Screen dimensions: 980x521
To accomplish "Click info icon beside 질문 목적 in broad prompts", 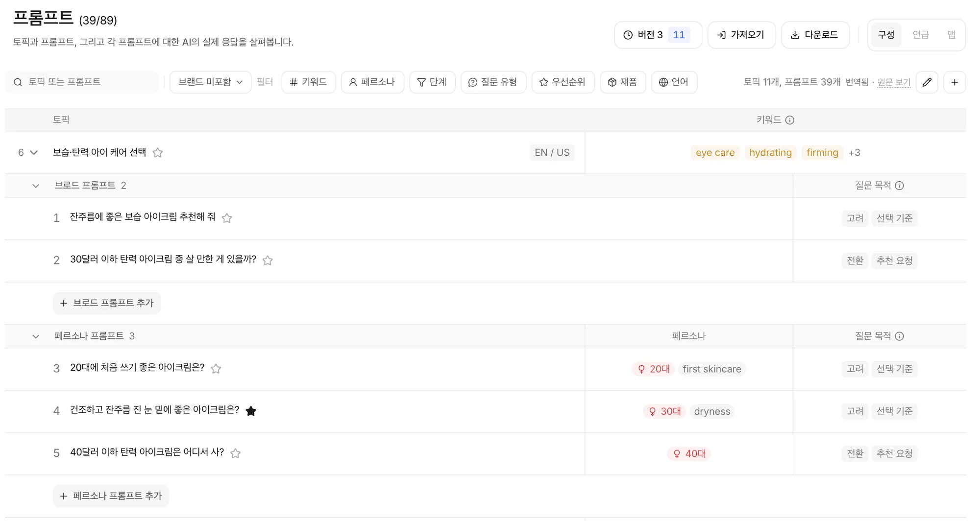I will pyautogui.click(x=899, y=186).
